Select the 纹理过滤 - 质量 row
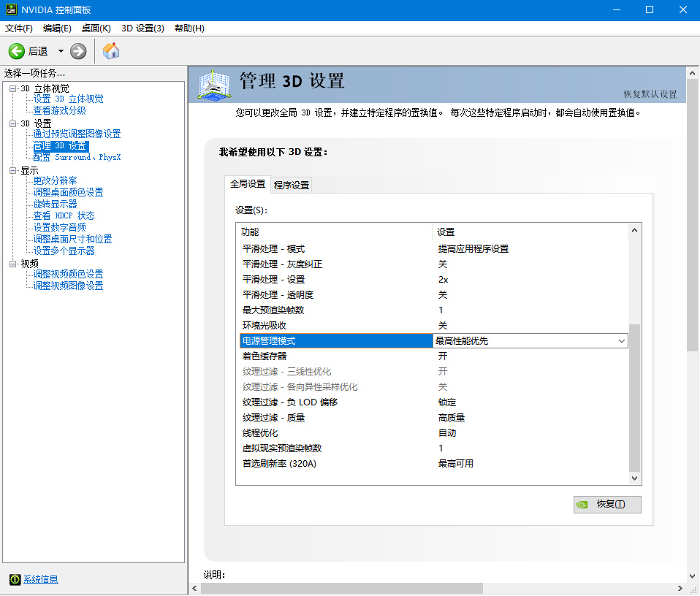700x596 pixels. click(274, 418)
